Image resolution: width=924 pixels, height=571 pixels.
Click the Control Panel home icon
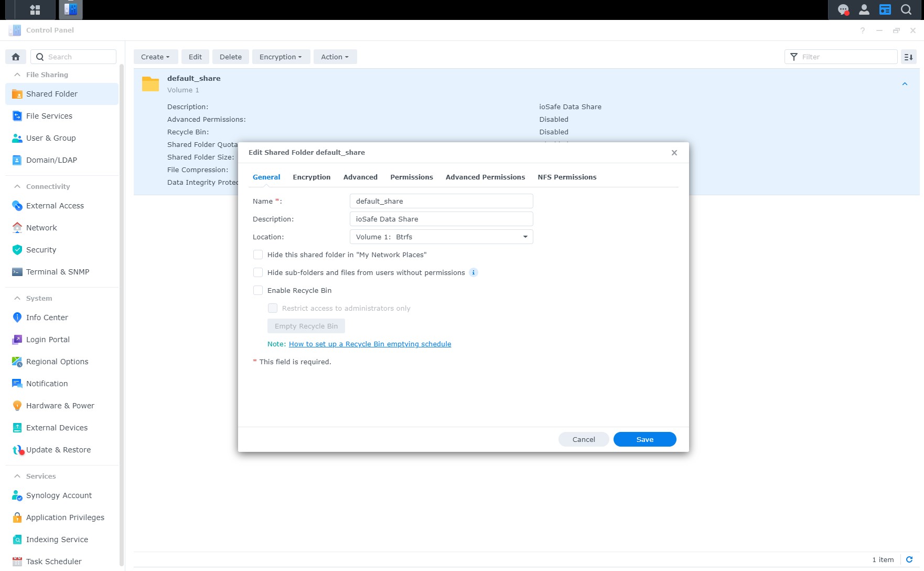[x=16, y=57]
